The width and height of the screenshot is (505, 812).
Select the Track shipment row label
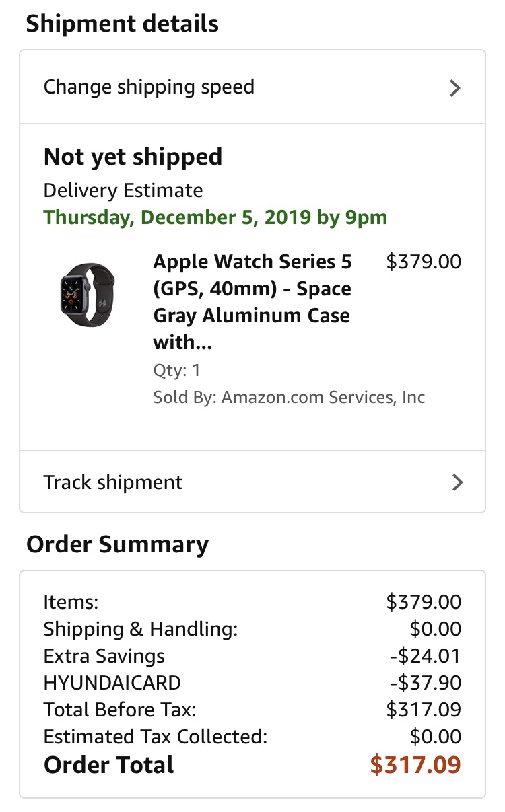tap(113, 482)
